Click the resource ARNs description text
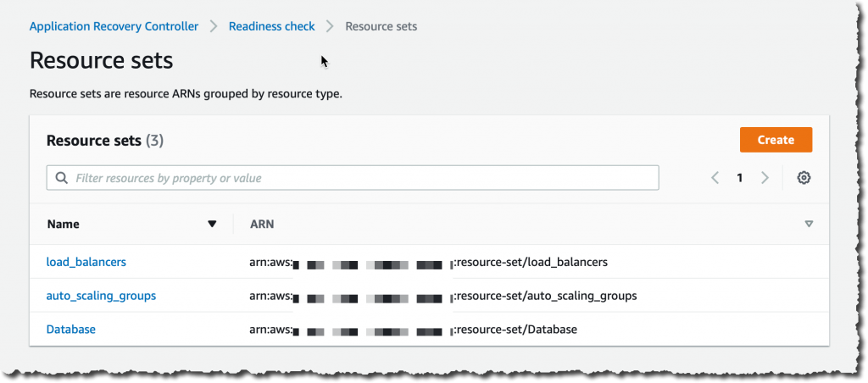Screen dimensions: 868x383 tap(186, 93)
